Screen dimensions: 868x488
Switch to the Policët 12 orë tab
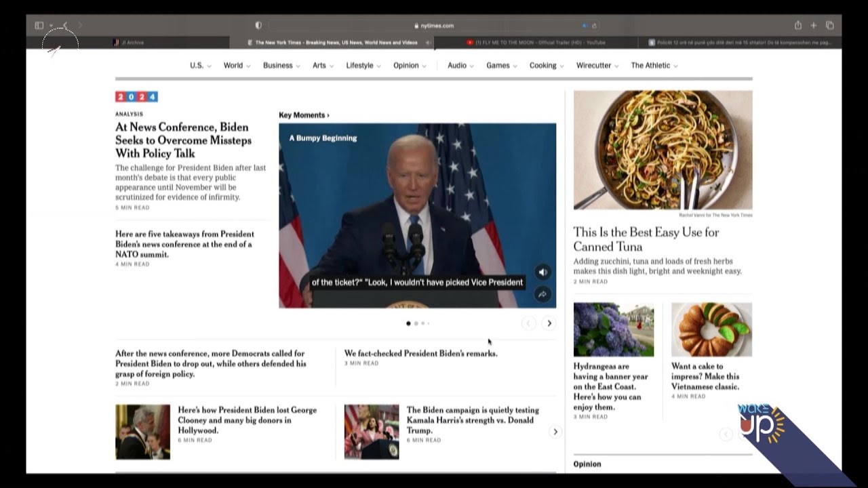click(x=739, y=43)
